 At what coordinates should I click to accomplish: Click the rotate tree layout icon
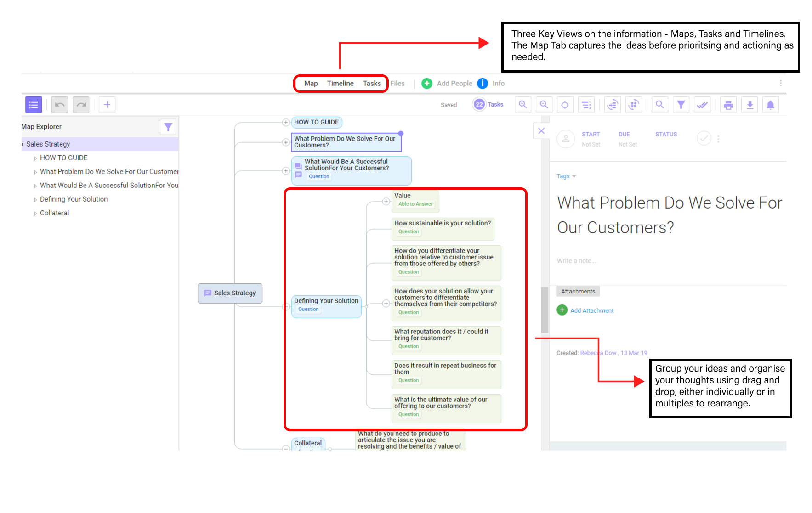tap(613, 105)
